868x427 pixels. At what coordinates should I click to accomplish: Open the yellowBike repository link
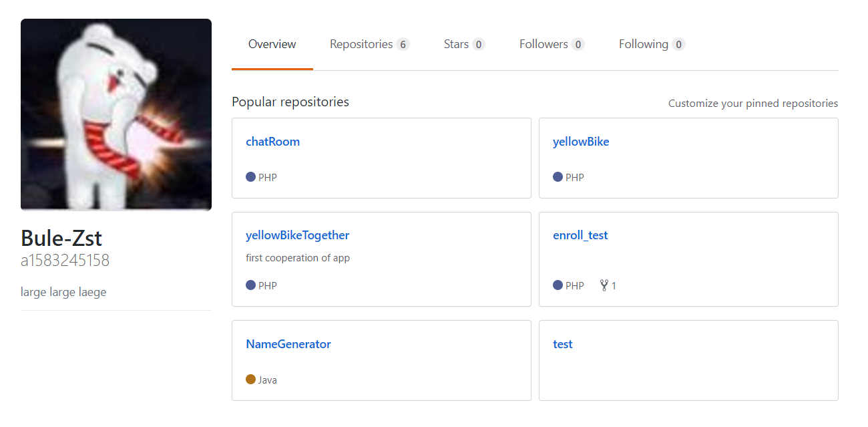pos(581,142)
